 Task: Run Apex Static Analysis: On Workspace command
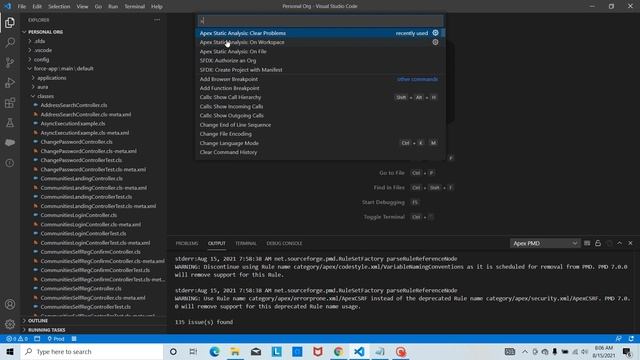pos(320,42)
